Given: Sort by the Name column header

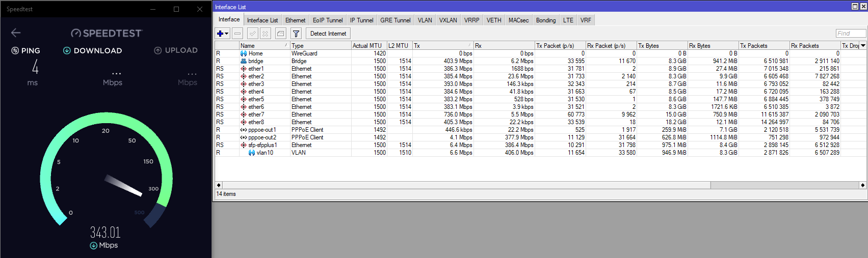Looking at the screenshot, I should (264, 46).
